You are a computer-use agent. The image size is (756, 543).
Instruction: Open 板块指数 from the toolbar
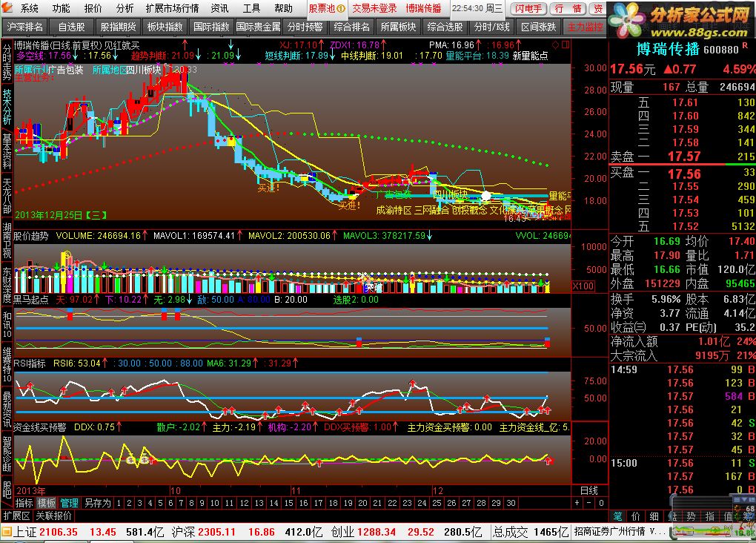point(165,27)
